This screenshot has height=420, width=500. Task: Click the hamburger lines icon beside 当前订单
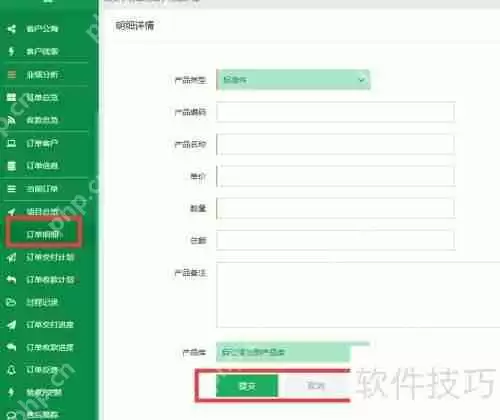(x=12, y=189)
